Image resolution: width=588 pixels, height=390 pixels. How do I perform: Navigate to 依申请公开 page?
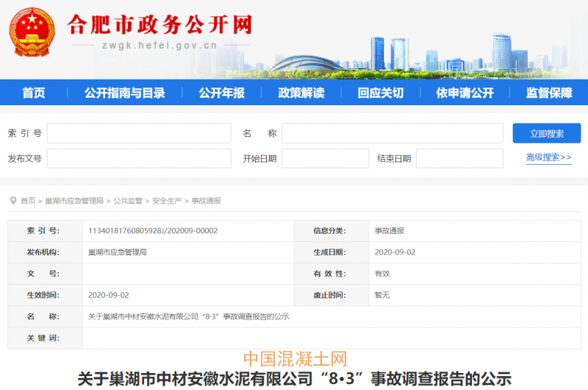pyautogui.click(x=465, y=93)
